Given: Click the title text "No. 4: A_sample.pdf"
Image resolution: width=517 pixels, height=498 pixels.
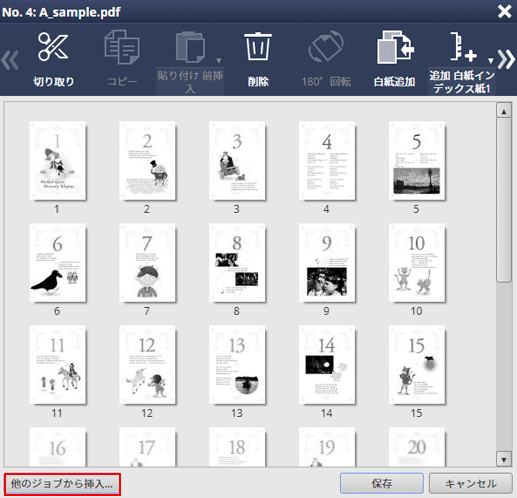Looking at the screenshot, I should 61,12.
